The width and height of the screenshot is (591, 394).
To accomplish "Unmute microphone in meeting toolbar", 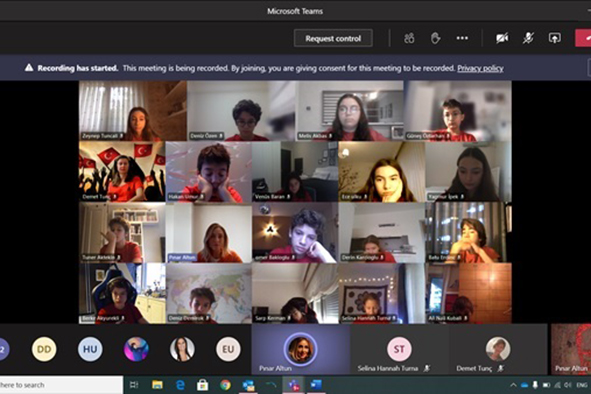I will click(528, 38).
